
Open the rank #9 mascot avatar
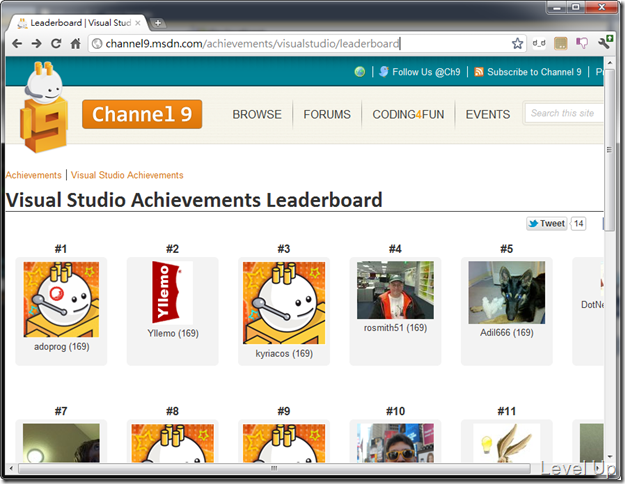pyautogui.click(x=284, y=443)
